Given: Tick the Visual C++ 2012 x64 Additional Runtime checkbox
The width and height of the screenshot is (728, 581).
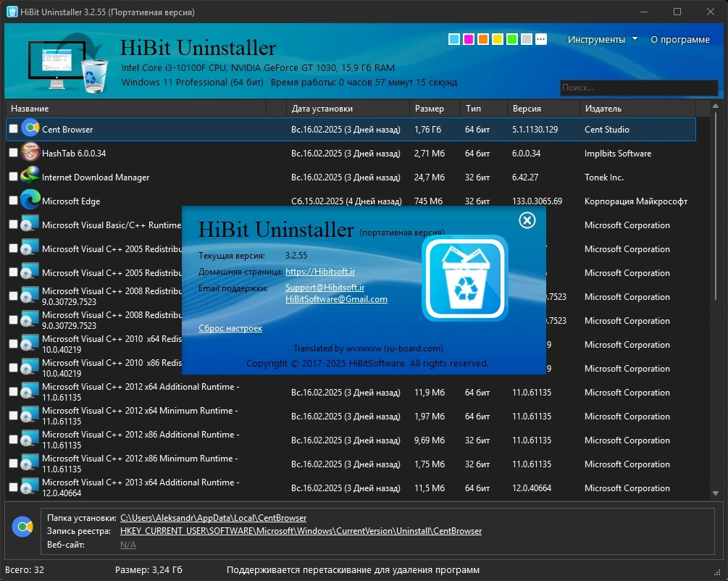Looking at the screenshot, I should click(x=14, y=391).
